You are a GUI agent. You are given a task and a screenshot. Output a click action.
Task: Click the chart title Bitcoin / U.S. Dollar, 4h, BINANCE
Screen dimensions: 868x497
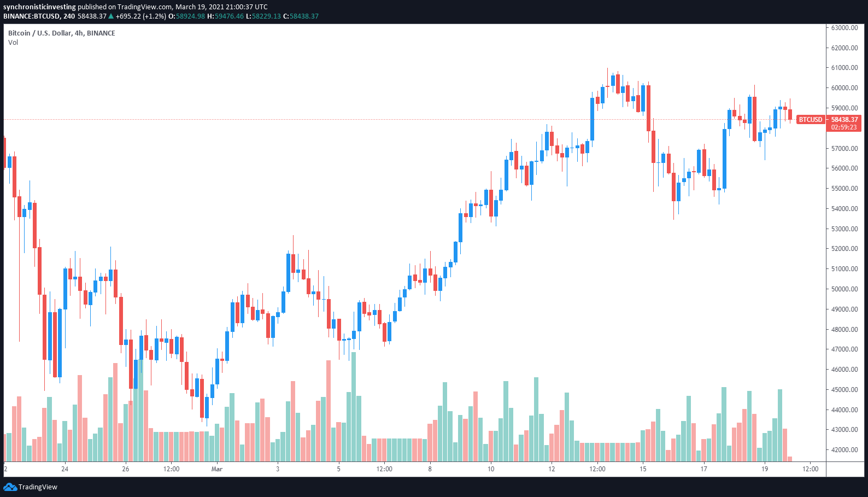(x=62, y=33)
